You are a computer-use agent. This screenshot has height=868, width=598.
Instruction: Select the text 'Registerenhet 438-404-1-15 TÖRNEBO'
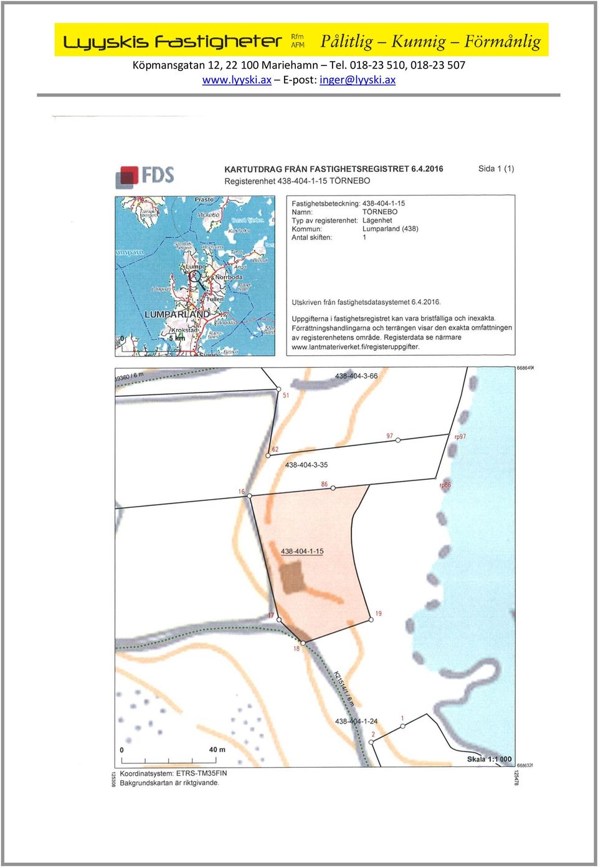(297, 181)
